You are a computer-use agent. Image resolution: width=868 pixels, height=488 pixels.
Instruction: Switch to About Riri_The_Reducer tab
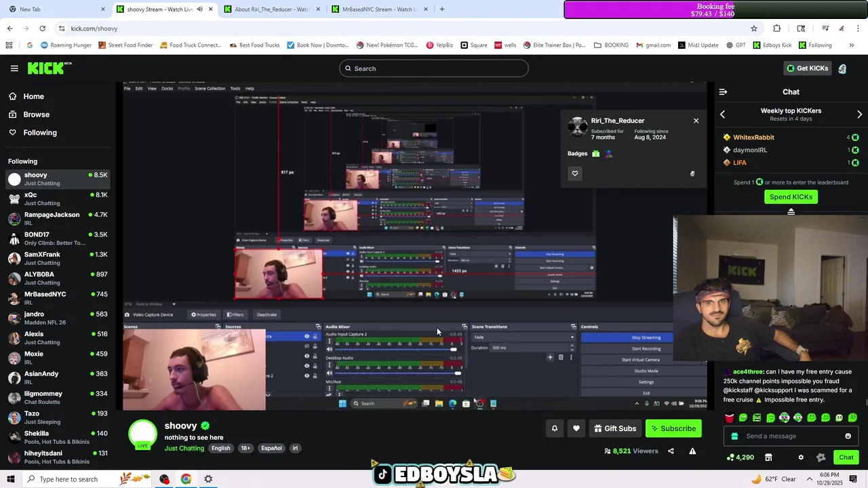(271, 9)
